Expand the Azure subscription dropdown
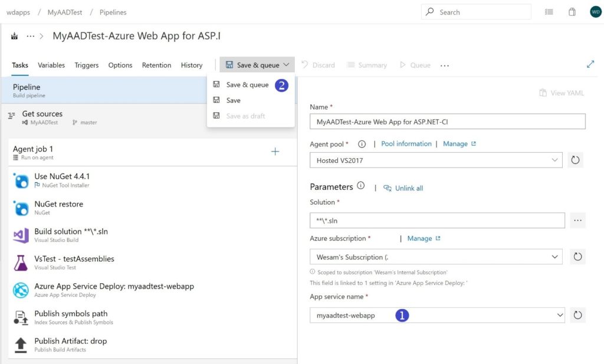 pyautogui.click(x=554, y=256)
